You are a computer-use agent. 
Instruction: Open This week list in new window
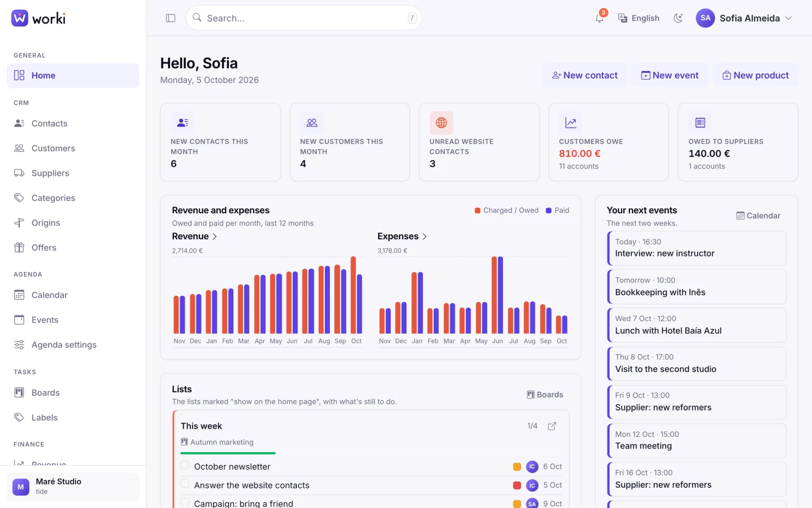[x=552, y=426]
